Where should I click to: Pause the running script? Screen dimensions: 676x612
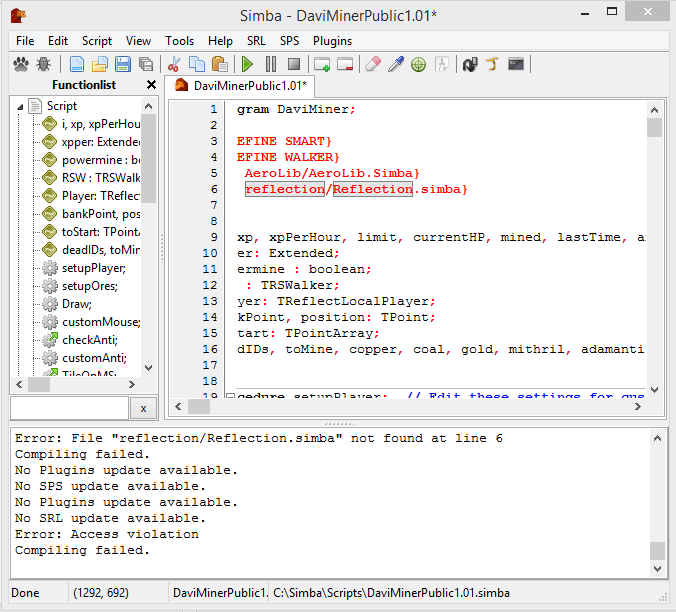[271, 65]
